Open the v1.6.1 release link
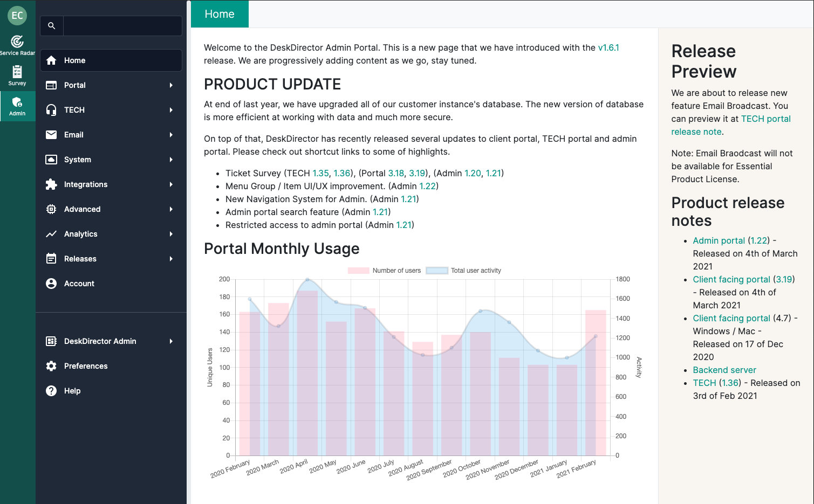Image resolution: width=814 pixels, height=504 pixels. tap(608, 47)
